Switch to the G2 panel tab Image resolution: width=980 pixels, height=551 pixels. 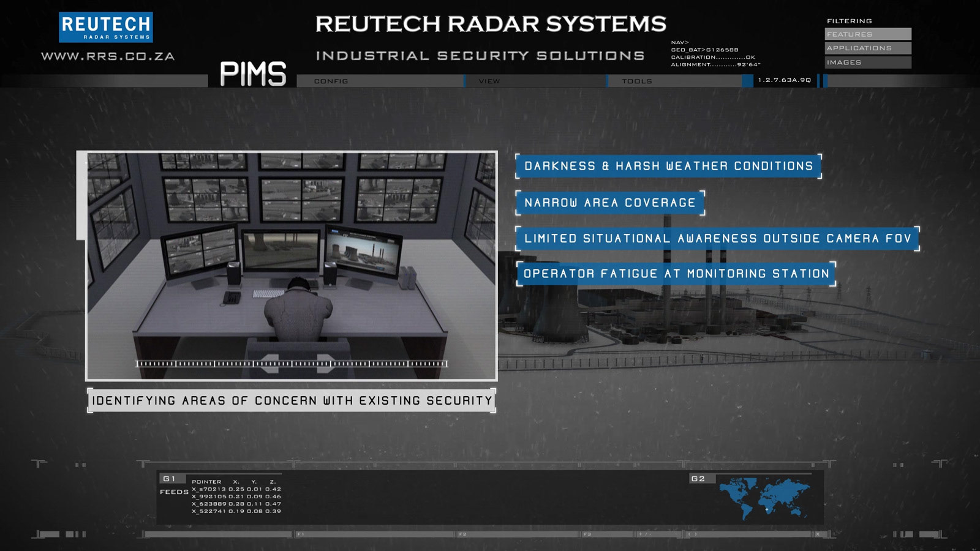[x=702, y=479]
